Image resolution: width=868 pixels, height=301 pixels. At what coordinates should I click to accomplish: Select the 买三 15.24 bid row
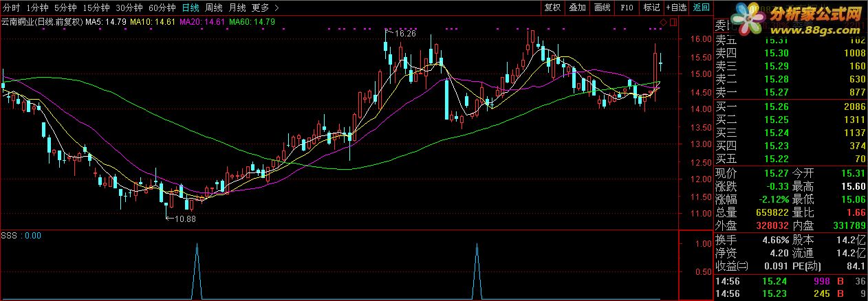(790, 133)
